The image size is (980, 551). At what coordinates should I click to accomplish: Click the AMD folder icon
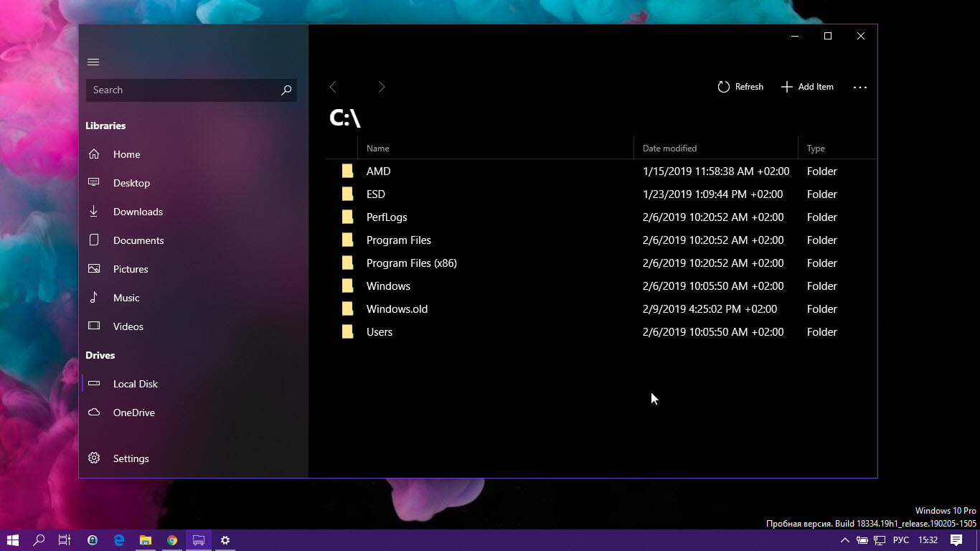coord(347,171)
